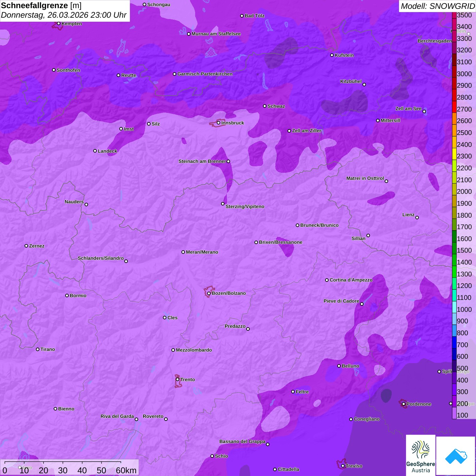Click the Trento city marker dot

click(177, 379)
